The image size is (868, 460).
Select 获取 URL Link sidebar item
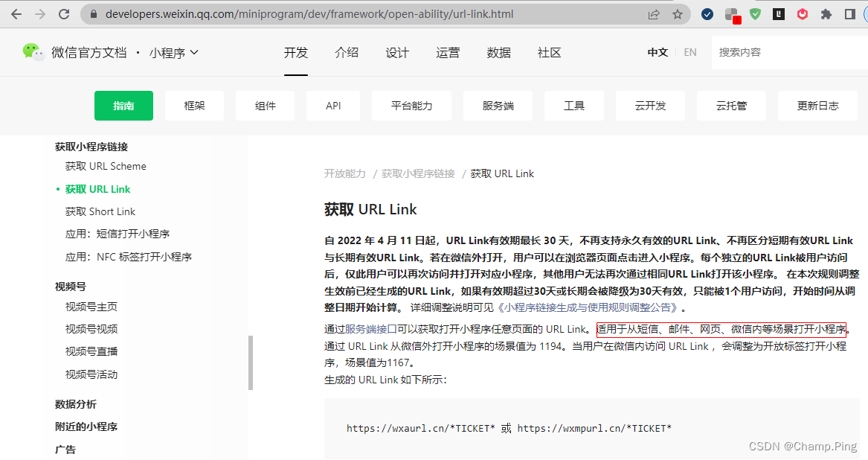pyautogui.click(x=98, y=190)
